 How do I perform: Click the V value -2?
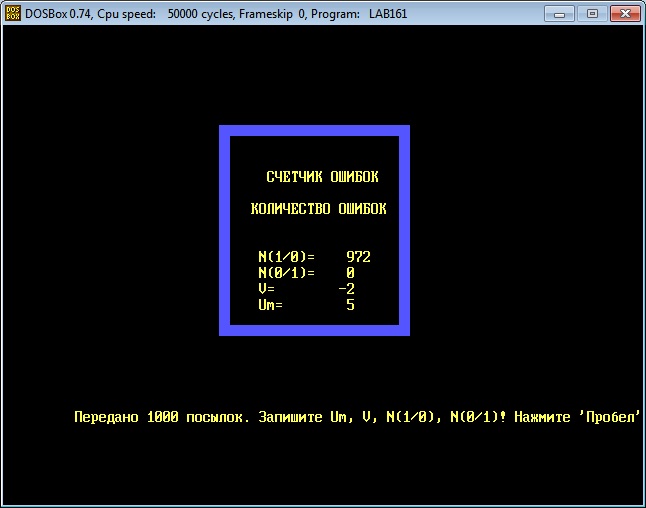(x=346, y=288)
